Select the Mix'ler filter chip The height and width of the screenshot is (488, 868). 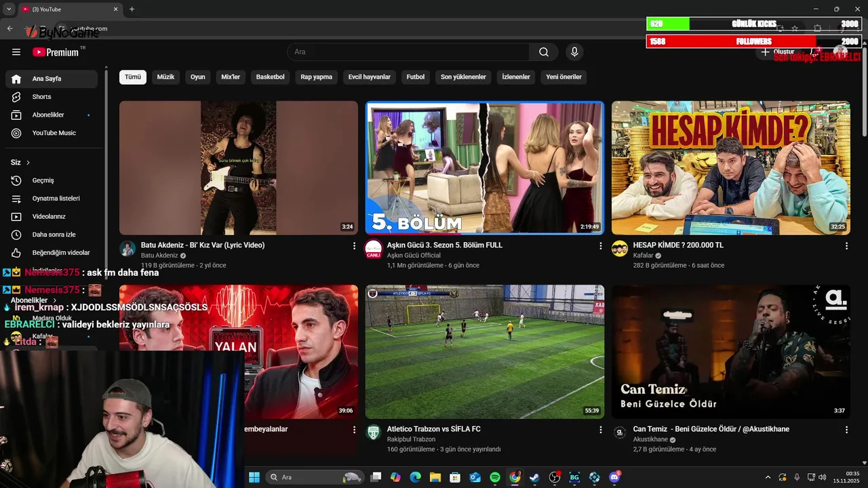coord(231,77)
